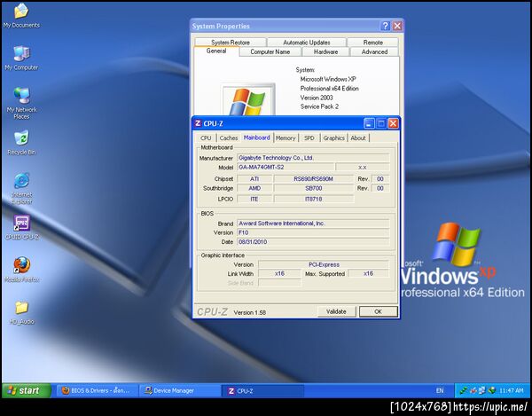
Task: Close the CPU-Z window
Action: [393, 123]
